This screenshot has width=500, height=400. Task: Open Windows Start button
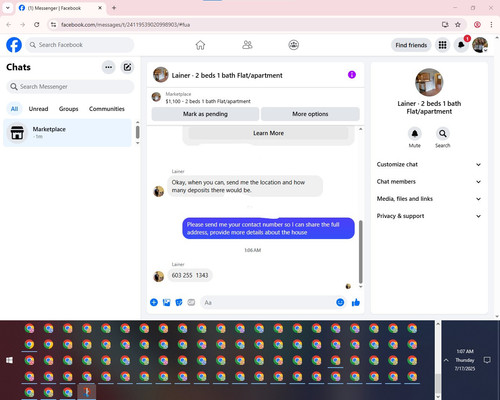10,360
